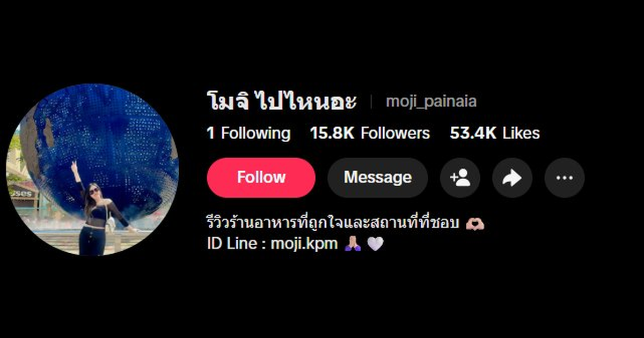
Task: Click the 53.4K Likes count
Action: [495, 133]
